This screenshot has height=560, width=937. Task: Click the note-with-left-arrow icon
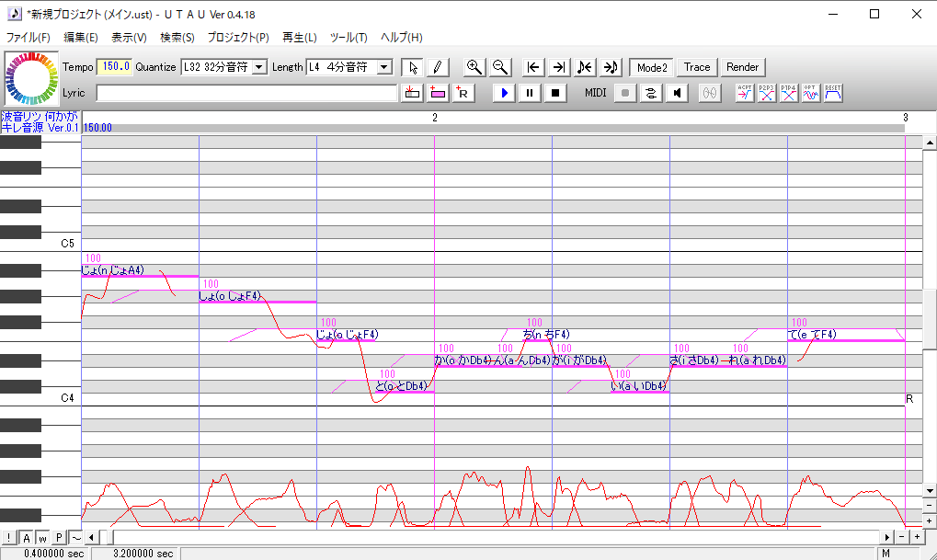pos(585,67)
